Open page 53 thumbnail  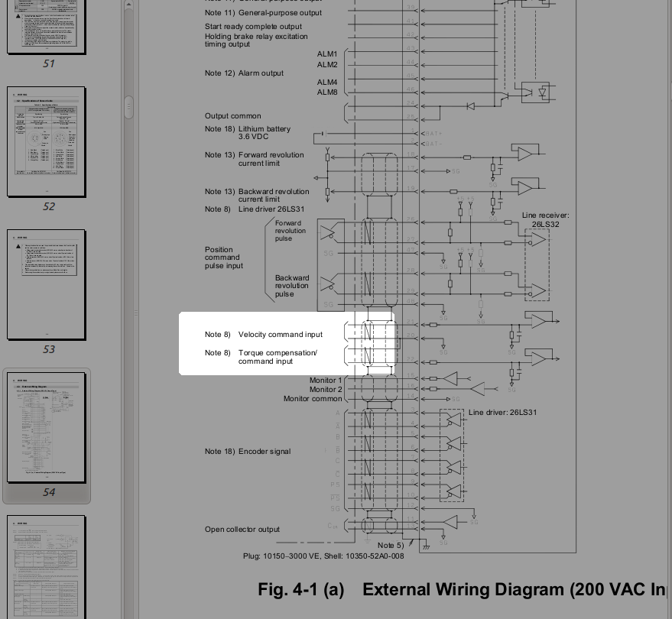pos(47,284)
